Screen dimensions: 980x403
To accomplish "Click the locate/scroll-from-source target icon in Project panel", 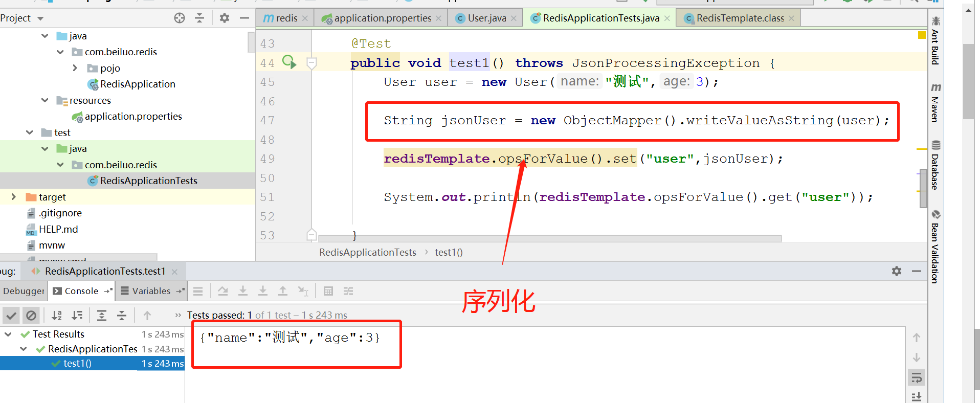I will [180, 18].
